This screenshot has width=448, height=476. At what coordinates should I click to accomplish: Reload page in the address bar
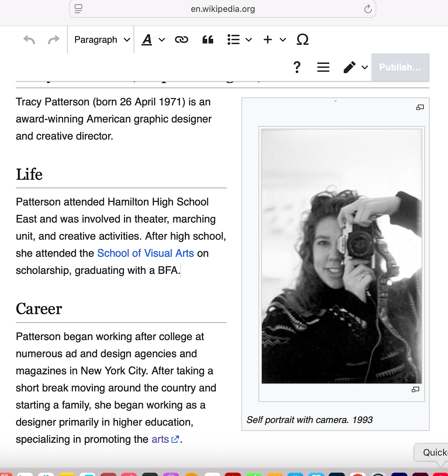(x=368, y=9)
